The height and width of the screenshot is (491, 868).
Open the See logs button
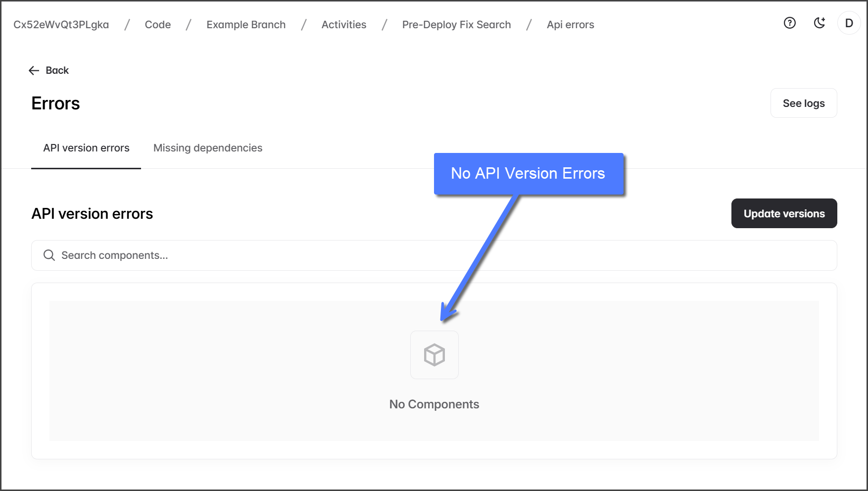click(x=803, y=103)
